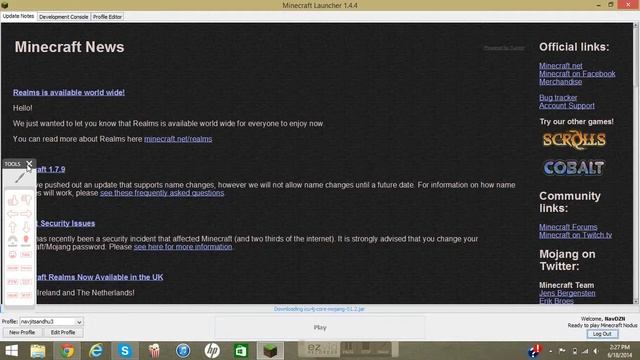The image size is (640, 360).
Task: Click the Log Out button
Action: click(602, 334)
